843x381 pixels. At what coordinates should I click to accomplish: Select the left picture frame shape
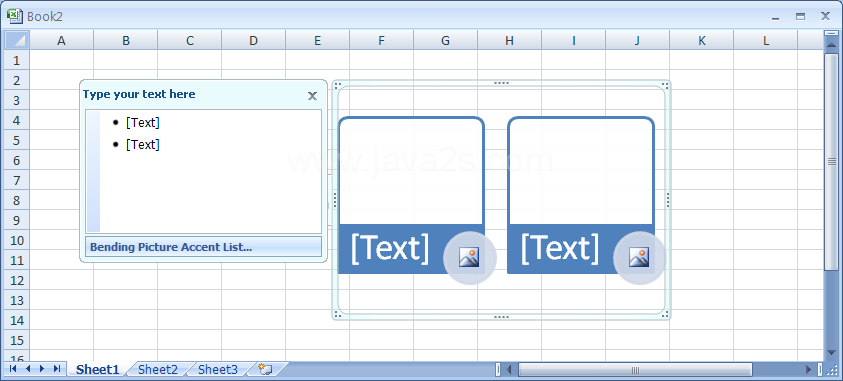click(x=411, y=170)
